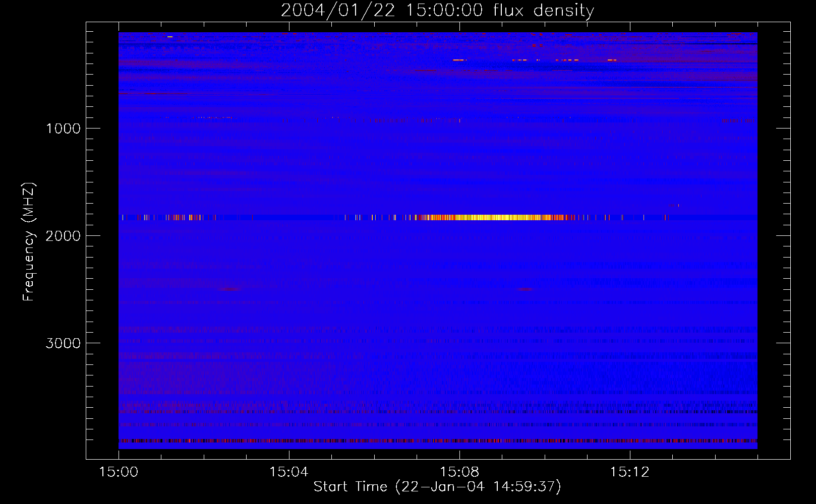Select the '3000' frequency axis label

coord(63,343)
